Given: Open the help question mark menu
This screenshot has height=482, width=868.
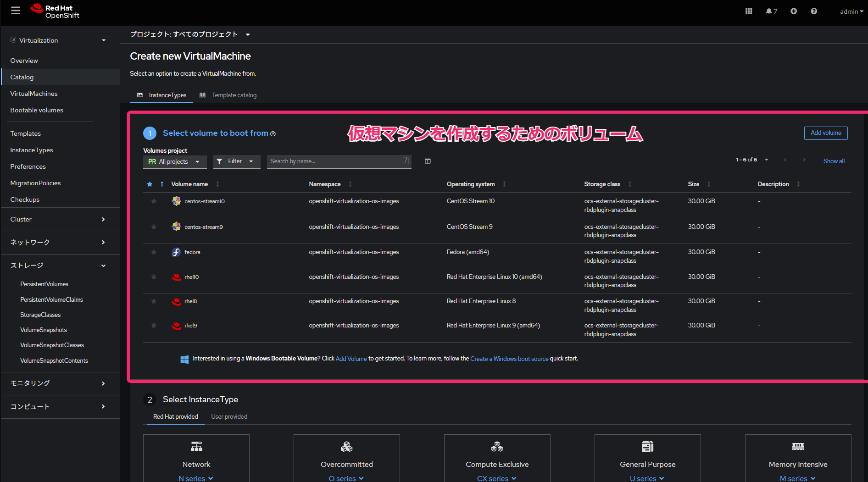Looking at the screenshot, I should click(814, 11).
